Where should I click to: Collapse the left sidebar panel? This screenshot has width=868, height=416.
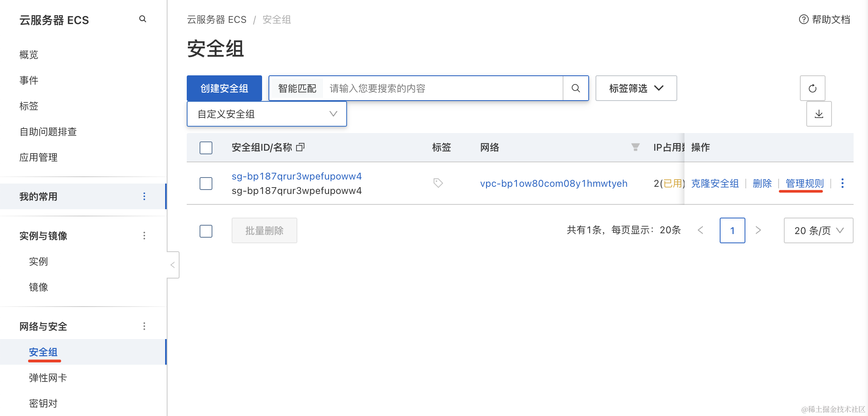coord(173,265)
